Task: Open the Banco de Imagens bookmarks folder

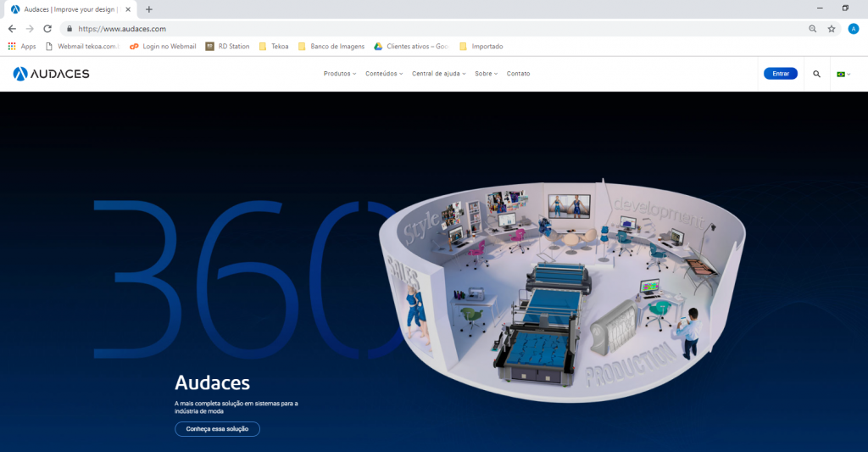Action: (x=331, y=47)
